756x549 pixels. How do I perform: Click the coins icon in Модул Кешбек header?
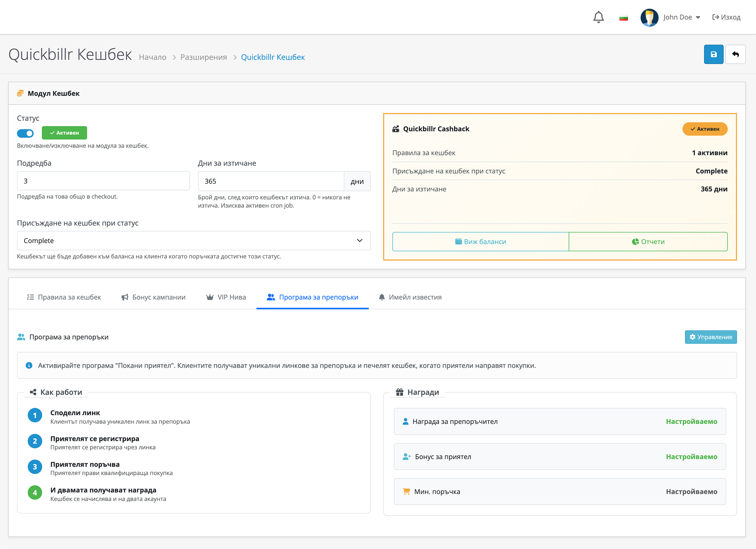pos(20,93)
